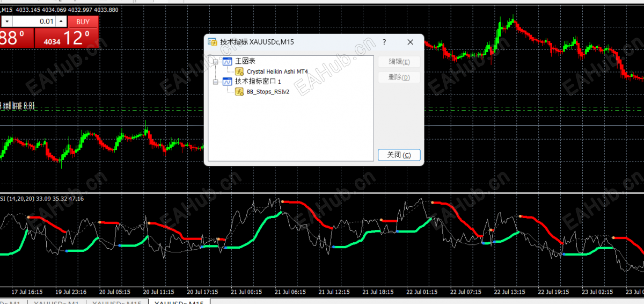
Task: Decrease the lot volume with the down arrow
Action: click(x=7, y=21)
